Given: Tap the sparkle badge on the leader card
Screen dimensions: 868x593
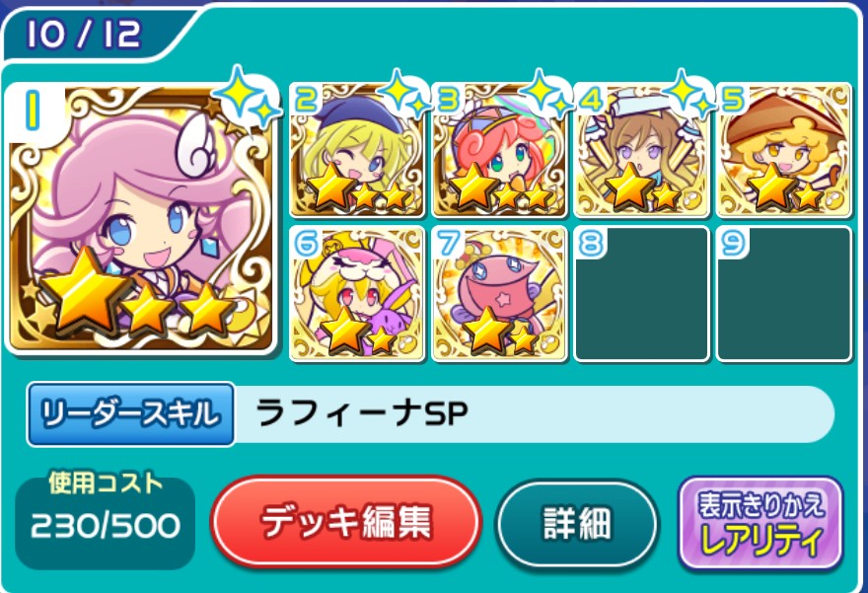Looking at the screenshot, I should tap(247, 99).
